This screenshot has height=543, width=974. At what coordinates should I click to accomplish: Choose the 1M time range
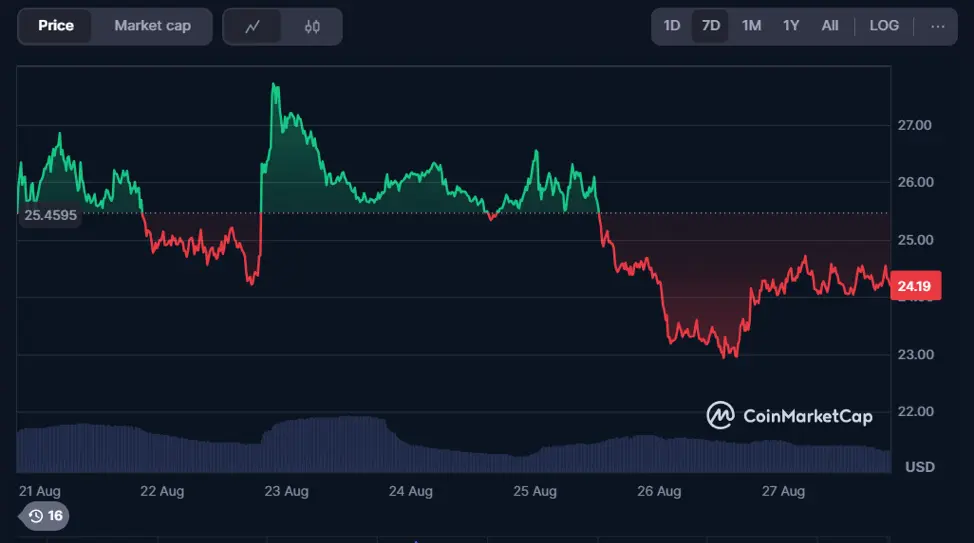(x=751, y=26)
